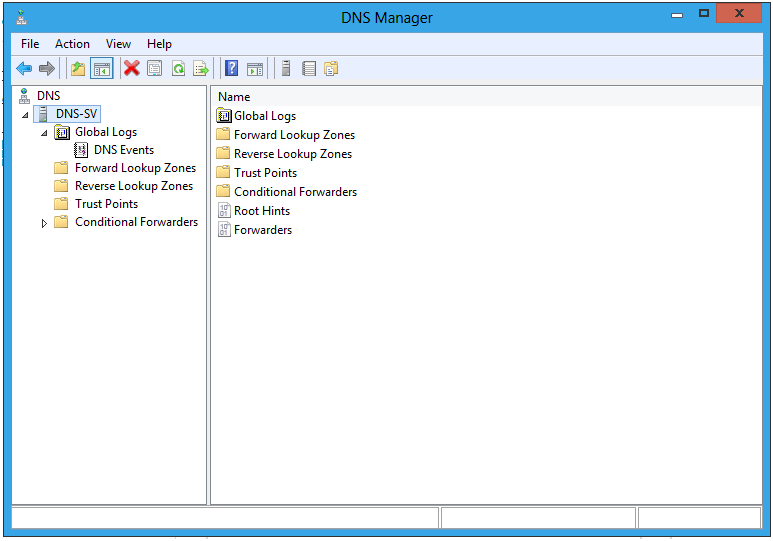
Task: Click the DNS-SV server icon in the tree
Action: click(43, 114)
